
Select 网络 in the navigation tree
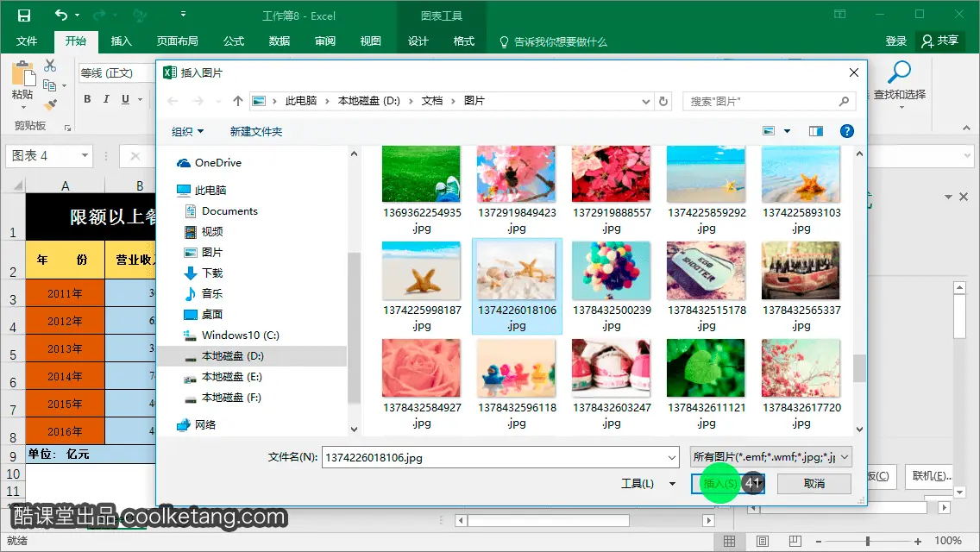[196, 425]
